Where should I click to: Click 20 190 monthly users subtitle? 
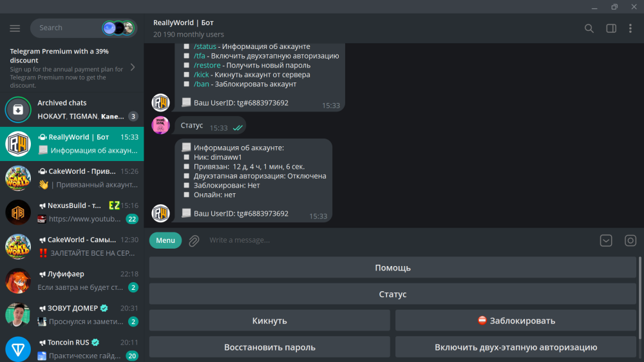click(x=189, y=35)
